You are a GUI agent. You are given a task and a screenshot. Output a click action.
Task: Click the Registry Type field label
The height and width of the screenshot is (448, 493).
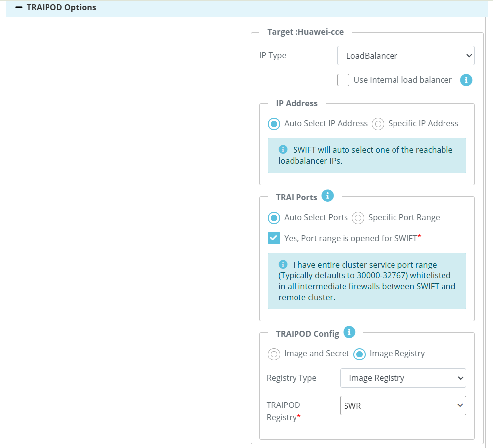pos(292,378)
